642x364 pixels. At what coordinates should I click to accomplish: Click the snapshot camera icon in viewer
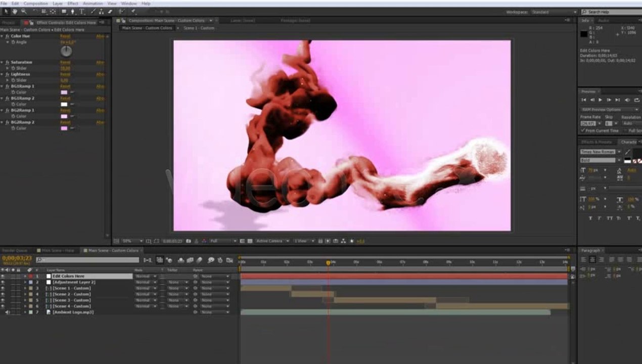click(189, 241)
